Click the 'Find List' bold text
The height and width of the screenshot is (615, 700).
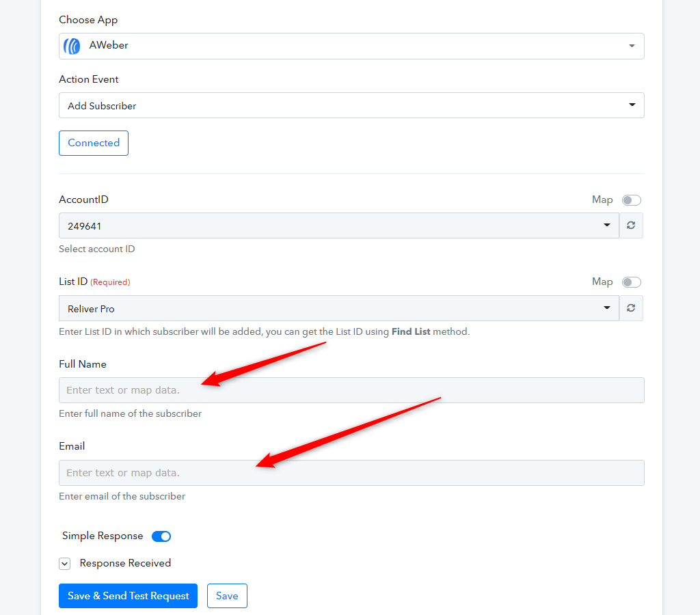pyautogui.click(x=411, y=331)
